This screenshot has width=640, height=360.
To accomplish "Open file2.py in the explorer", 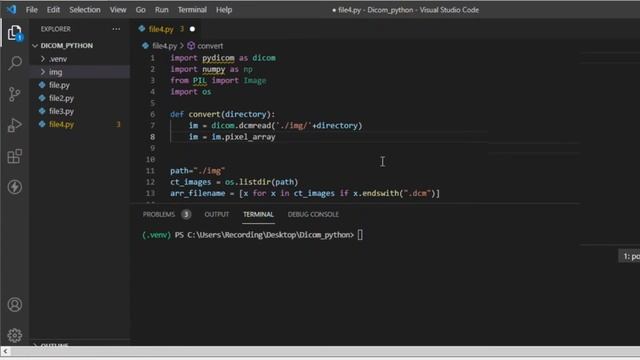I will tap(61, 98).
